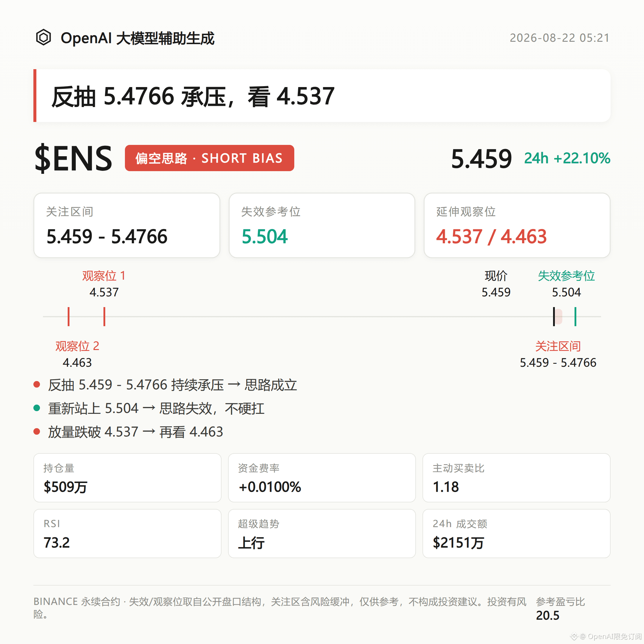The height and width of the screenshot is (644, 644).
Task: Open the 持仓量 $509万 stat card
Action: click(127, 478)
